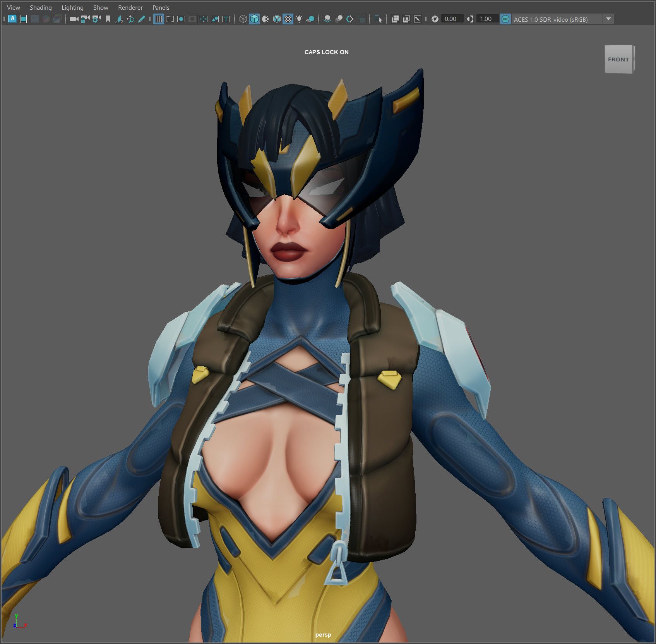Select the Grease Pencil tool
The height and width of the screenshot is (644, 656).
pos(142,19)
